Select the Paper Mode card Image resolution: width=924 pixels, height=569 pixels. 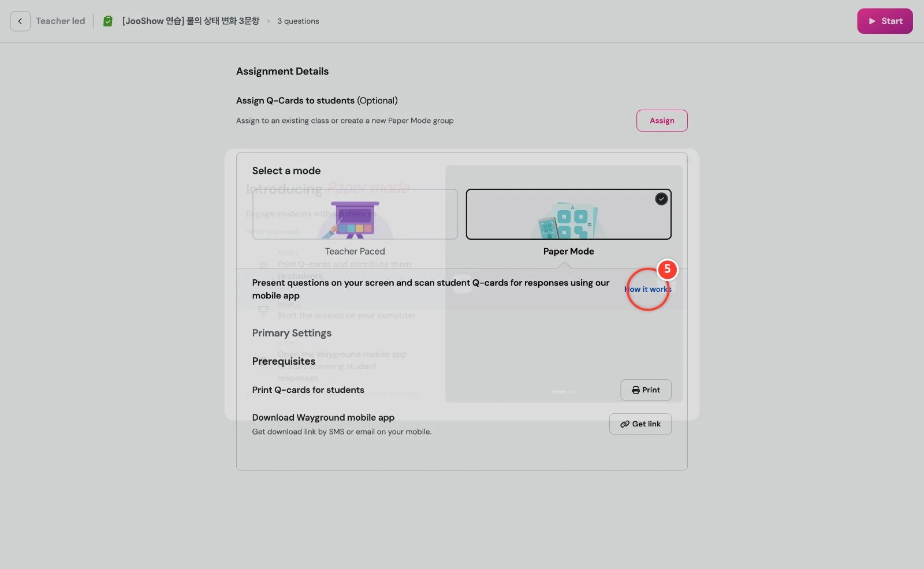click(x=568, y=214)
